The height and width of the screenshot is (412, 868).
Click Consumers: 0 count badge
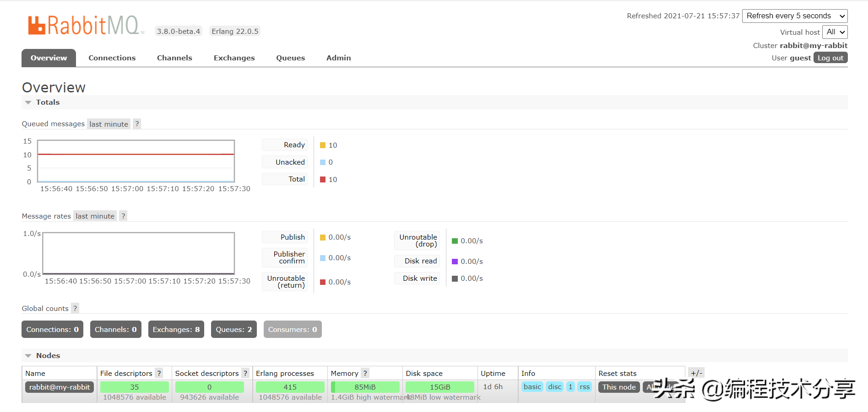[293, 329]
